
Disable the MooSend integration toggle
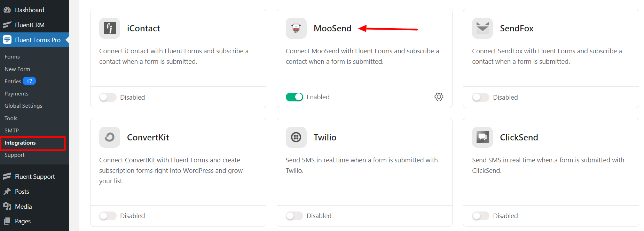[x=294, y=97]
